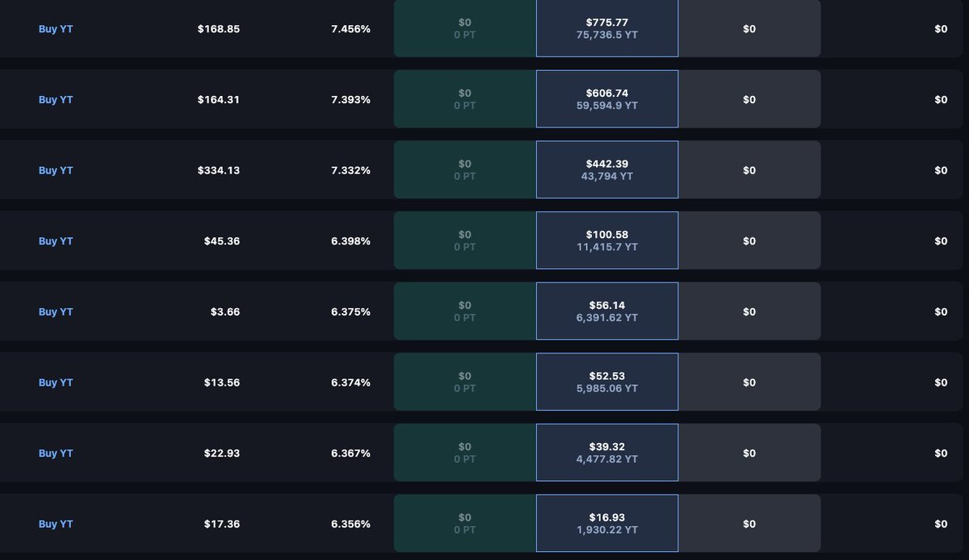Click the gray $0 cell next to 1,930.22 YT
969x560 pixels.
click(x=749, y=524)
